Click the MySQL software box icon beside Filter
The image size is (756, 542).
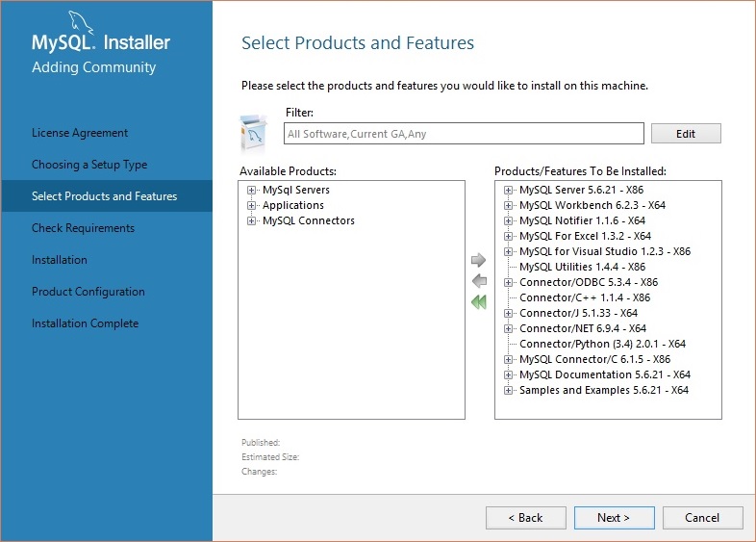pos(254,134)
